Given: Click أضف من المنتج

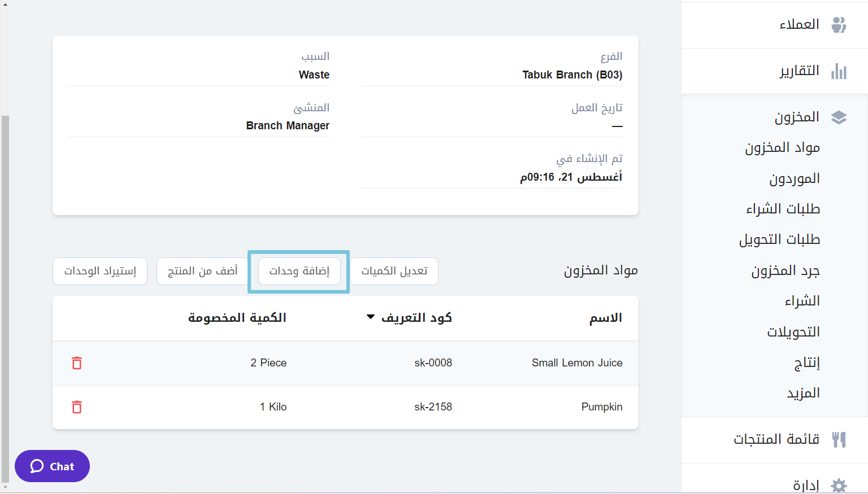Looking at the screenshot, I should tap(202, 271).
